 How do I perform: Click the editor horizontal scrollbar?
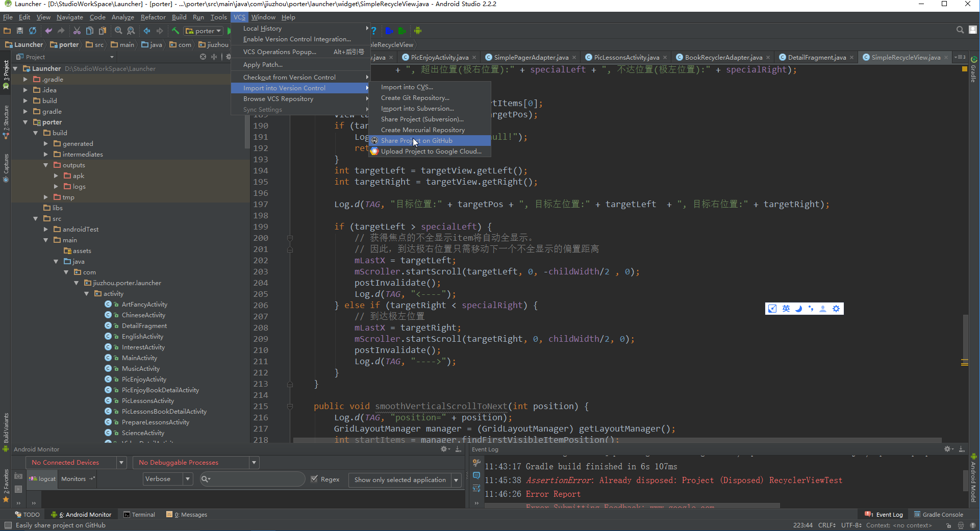[x=617, y=440]
